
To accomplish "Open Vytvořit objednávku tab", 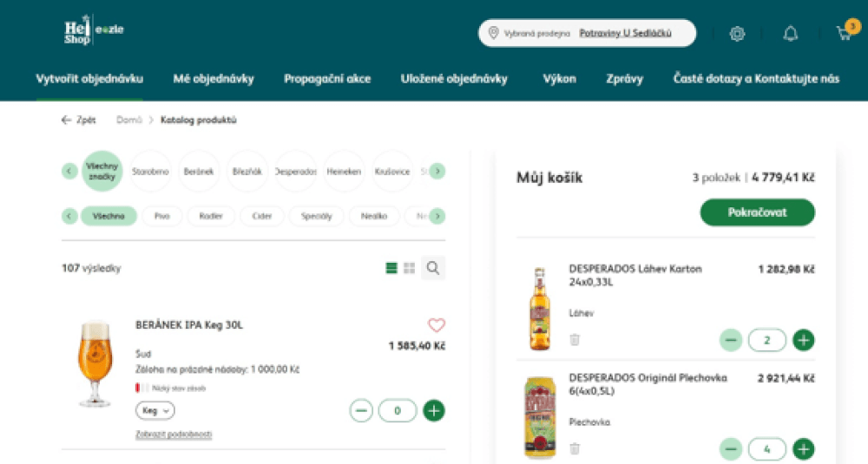I will [x=89, y=79].
